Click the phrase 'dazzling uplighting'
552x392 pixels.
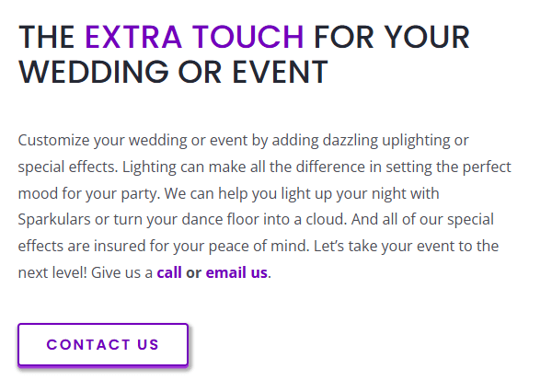pos(386,141)
